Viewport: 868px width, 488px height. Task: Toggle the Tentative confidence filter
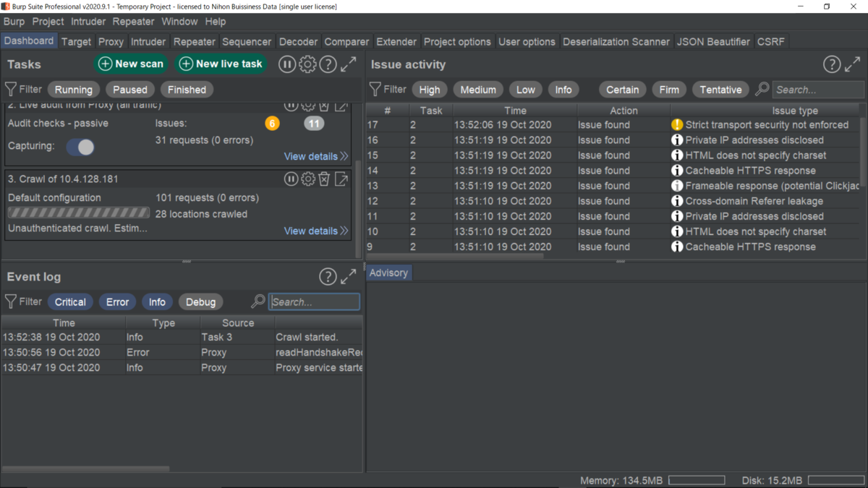click(720, 90)
